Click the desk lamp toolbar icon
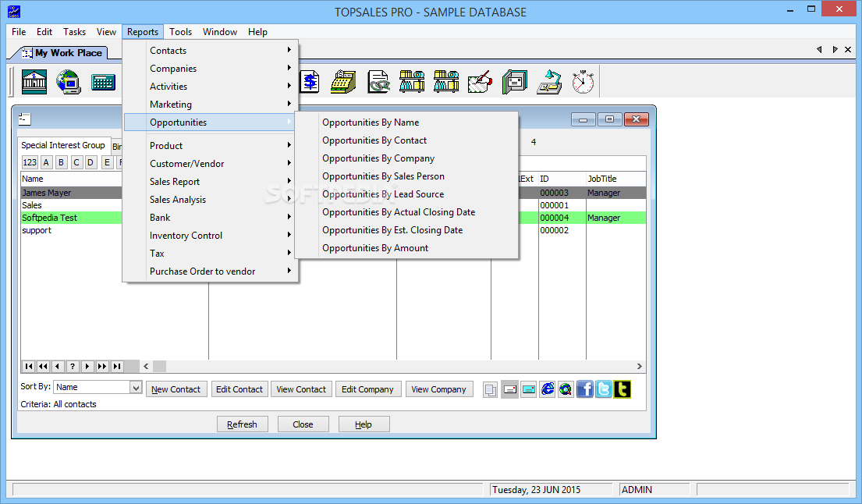Viewport: 862px width, 504px height. pos(549,82)
